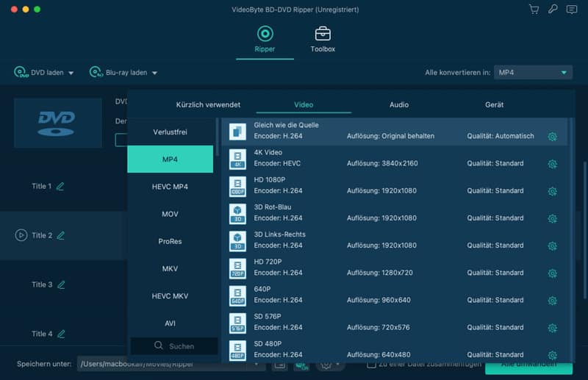Select the SD 480P preset icon
Image resolution: width=588 pixels, height=380 pixels.
point(237,351)
